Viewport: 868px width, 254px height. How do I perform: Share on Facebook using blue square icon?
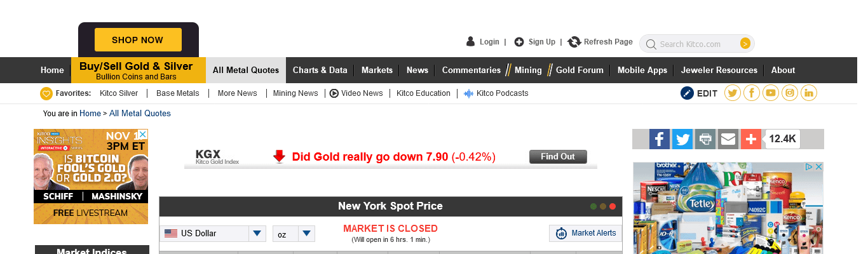[x=659, y=139]
